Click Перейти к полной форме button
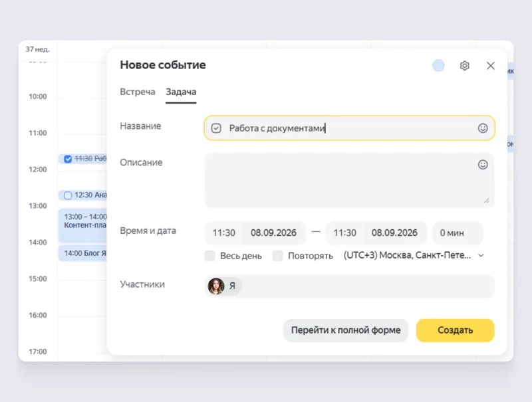The width and height of the screenshot is (532, 402). [x=346, y=330]
